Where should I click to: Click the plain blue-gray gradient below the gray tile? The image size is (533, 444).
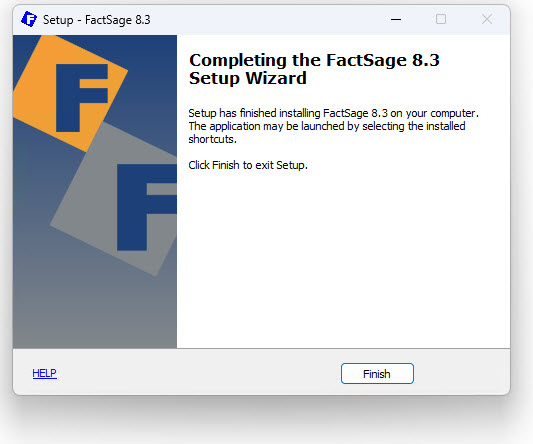pyautogui.click(x=94, y=313)
